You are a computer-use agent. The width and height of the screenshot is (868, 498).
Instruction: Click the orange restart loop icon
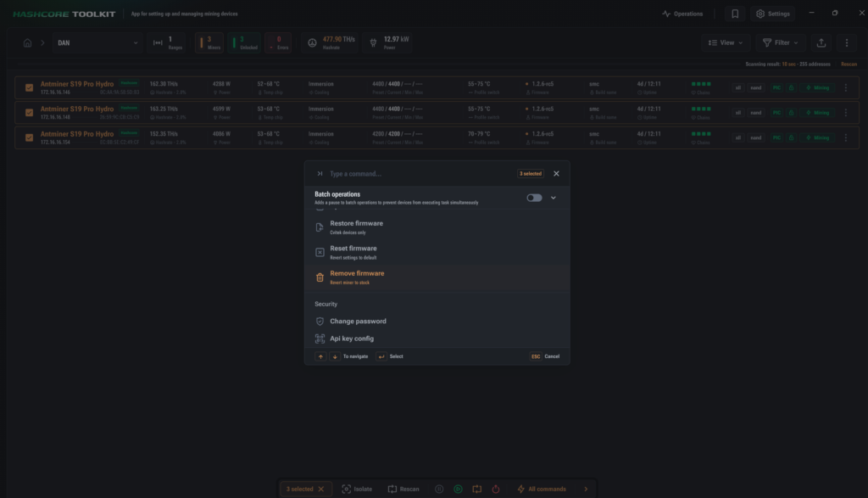[x=476, y=490]
